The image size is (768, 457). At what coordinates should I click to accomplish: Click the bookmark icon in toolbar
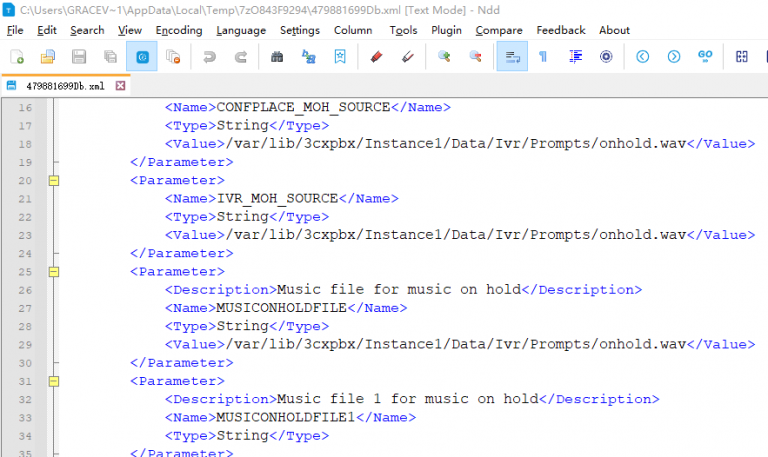[341, 57]
